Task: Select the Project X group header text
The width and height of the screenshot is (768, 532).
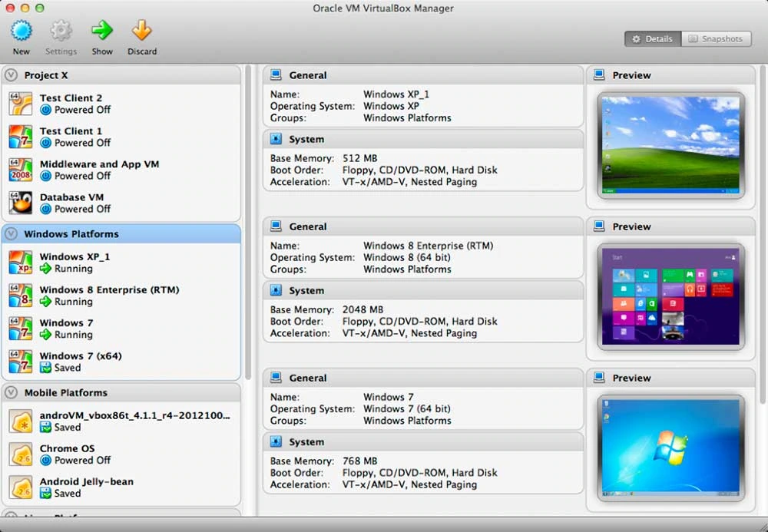Action: pos(46,75)
